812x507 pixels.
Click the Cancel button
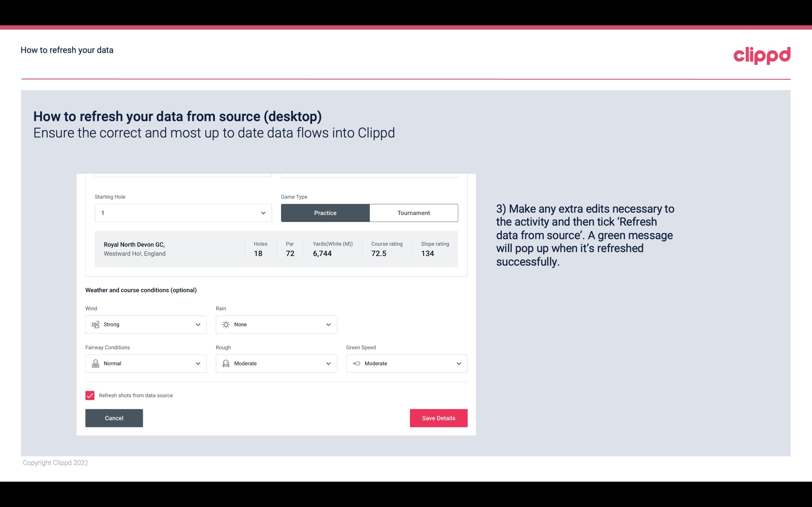tap(114, 418)
